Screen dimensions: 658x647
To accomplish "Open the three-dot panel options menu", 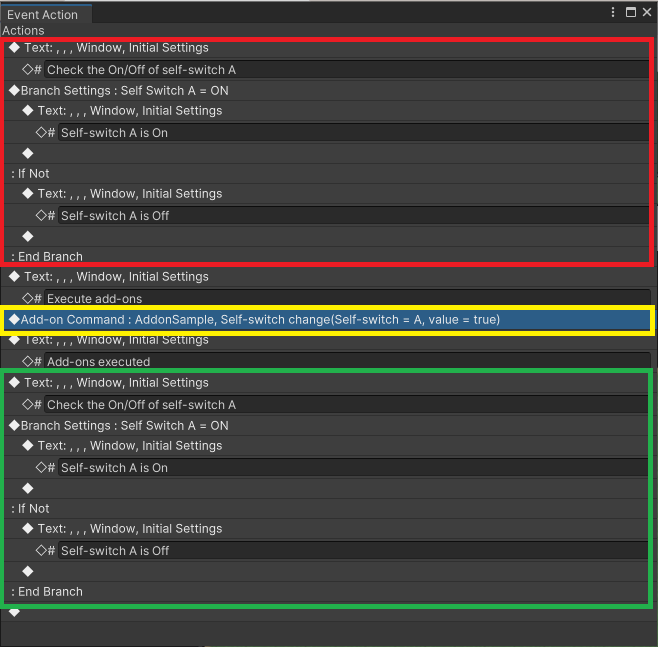I will pos(614,13).
